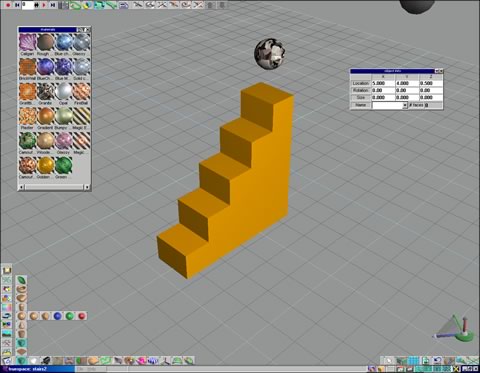Image resolution: width=480 pixels, height=373 pixels.
Task: Click the Location X value field
Action: pyautogui.click(x=383, y=83)
